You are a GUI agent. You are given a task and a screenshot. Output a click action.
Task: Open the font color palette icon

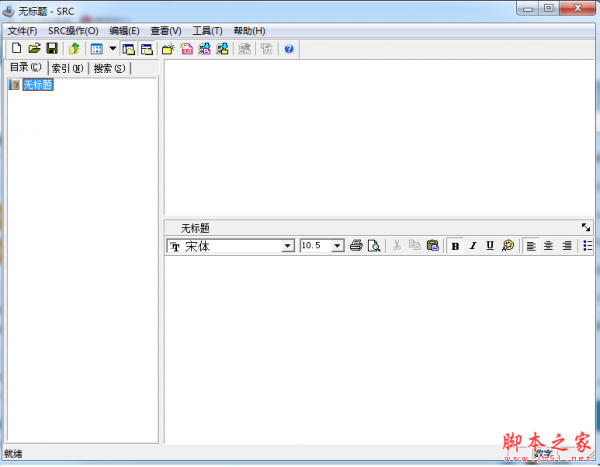tap(508, 246)
